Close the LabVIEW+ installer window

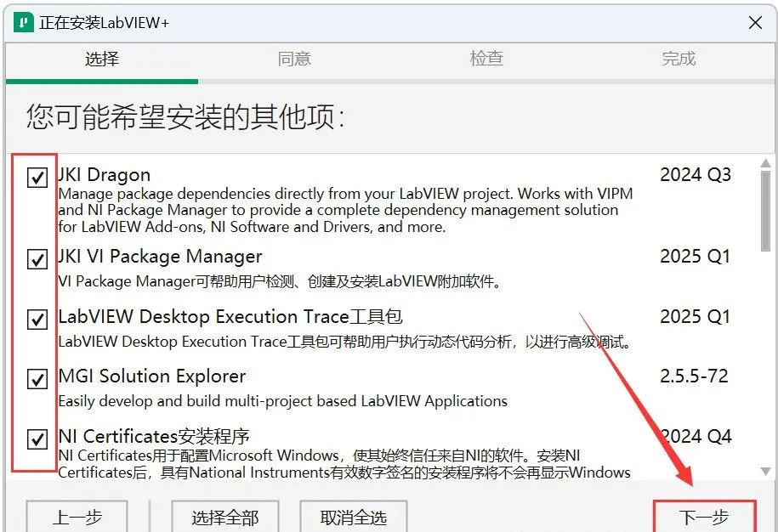[x=755, y=23]
